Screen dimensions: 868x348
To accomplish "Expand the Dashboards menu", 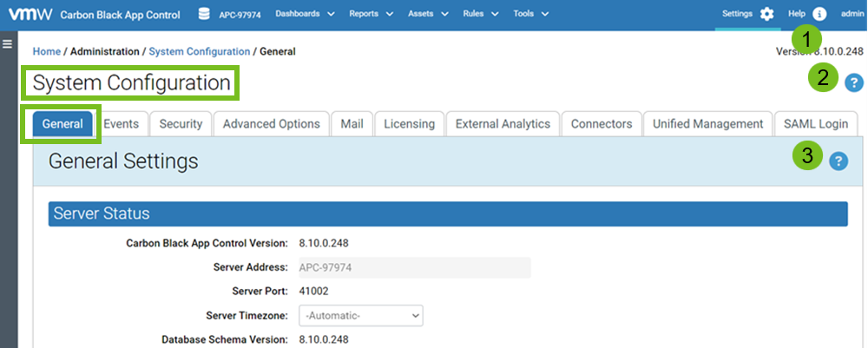I will (x=305, y=14).
